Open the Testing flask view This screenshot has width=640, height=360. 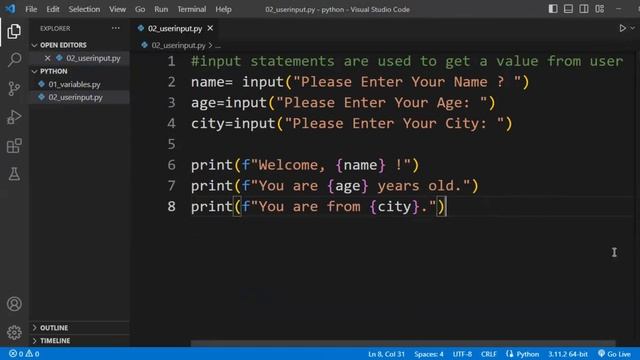(x=14, y=174)
